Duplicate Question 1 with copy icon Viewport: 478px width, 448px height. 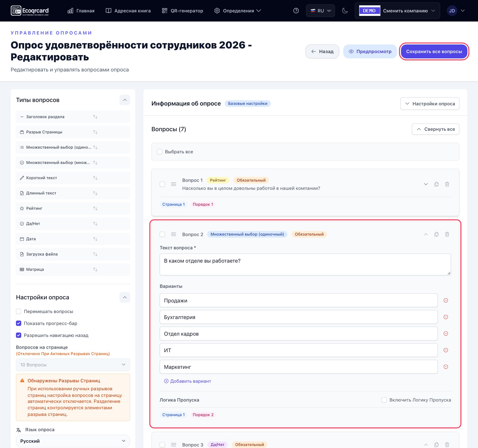[x=436, y=184]
